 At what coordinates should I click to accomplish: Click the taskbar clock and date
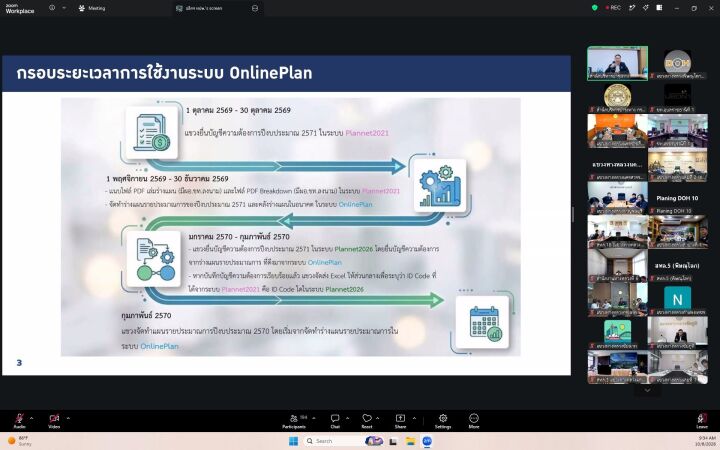(x=705, y=441)
